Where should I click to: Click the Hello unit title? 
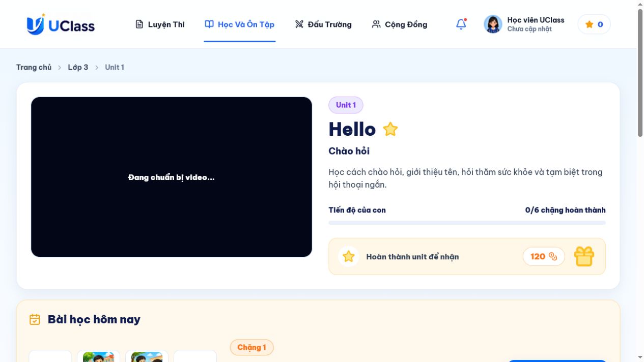[x=352, y=129]
